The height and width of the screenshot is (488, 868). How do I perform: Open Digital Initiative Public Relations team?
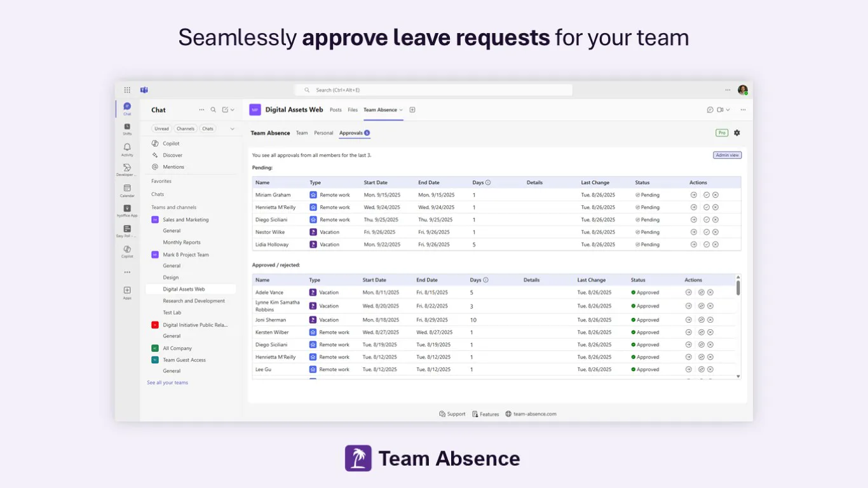tap(191, 325)
